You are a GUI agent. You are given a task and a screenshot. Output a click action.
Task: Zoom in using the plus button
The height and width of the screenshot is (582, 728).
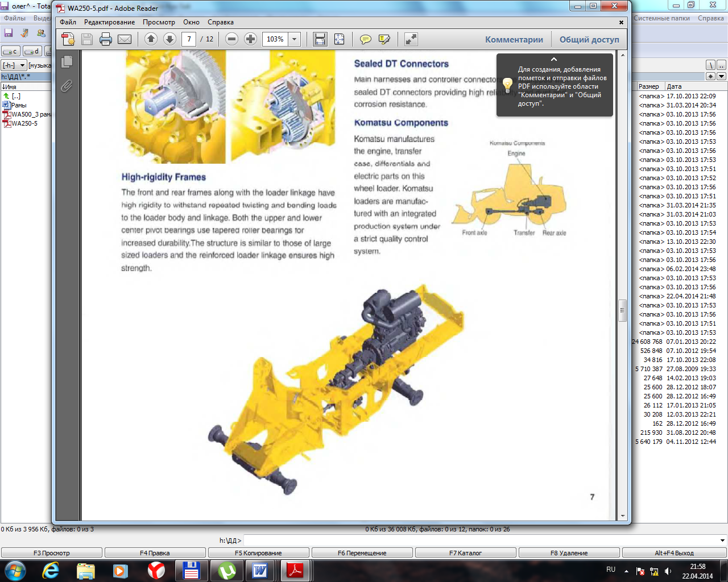(x=250, y=39)
